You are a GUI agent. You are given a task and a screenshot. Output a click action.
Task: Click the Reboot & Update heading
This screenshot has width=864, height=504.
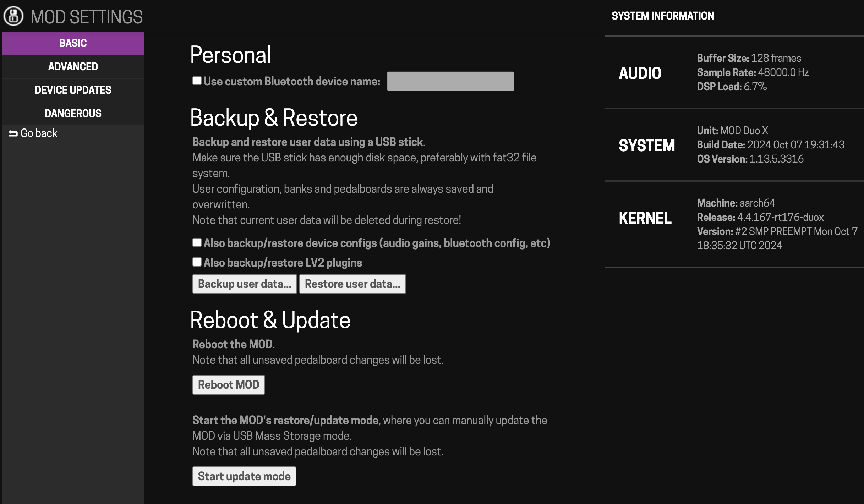[x=270, y=320]
